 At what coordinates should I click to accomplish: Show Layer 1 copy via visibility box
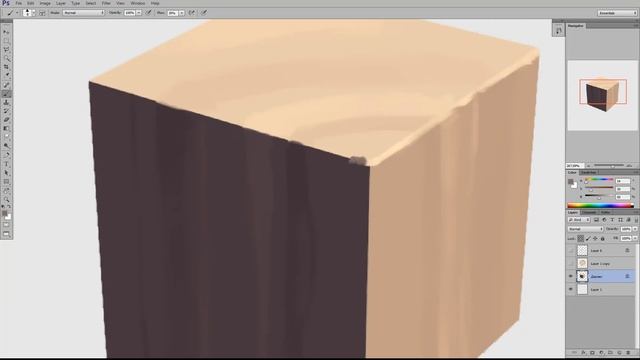click(571, 264)
